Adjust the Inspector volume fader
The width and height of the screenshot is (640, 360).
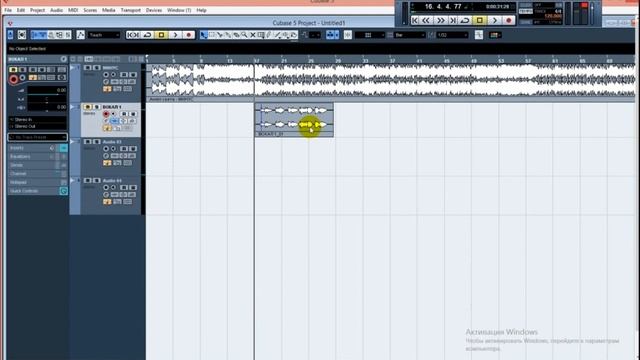click(x=46, y=91)
